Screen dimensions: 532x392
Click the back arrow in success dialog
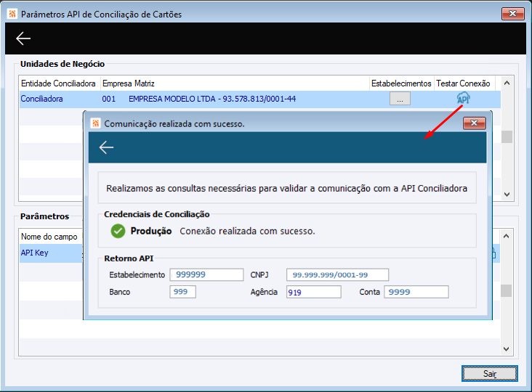pyautogui.click(x=106, y=147)
